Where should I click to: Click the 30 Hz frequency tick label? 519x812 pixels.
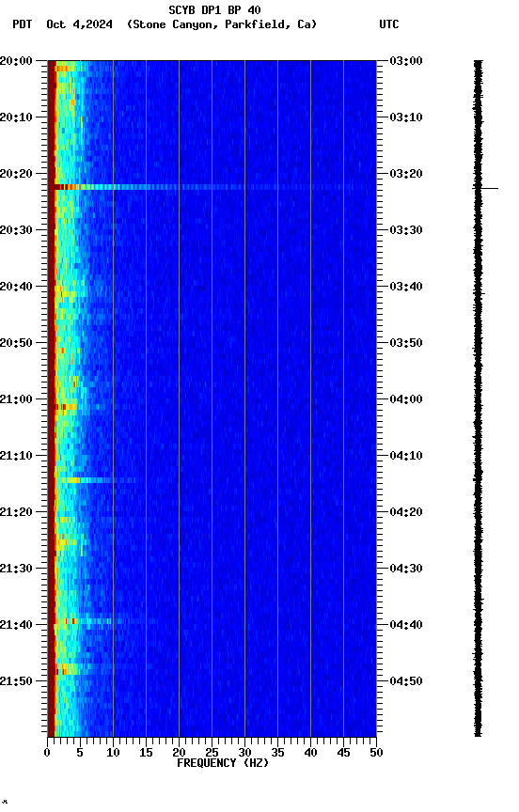[x=244, y=754]
